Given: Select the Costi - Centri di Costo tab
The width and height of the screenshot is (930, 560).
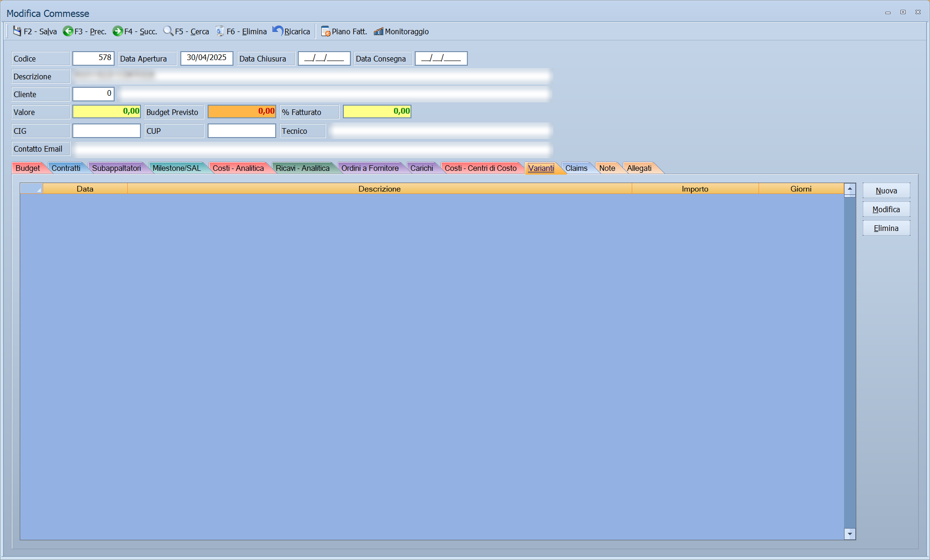Looking at the screenshot, I should 480,168.
